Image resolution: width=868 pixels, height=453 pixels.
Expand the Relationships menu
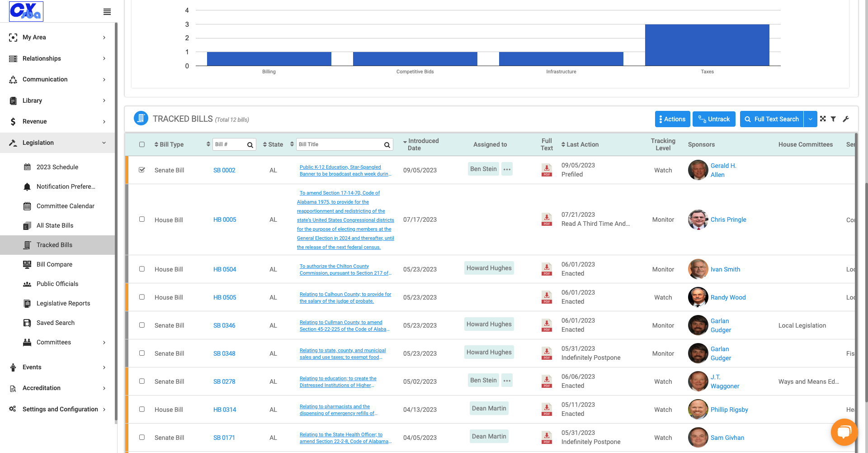pos(57,58)
